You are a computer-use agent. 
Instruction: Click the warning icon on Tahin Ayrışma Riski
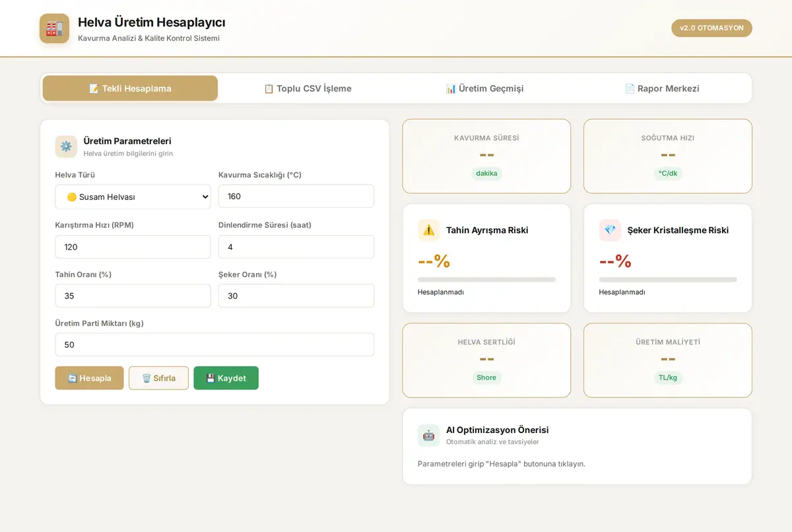(x=429, y=230)
